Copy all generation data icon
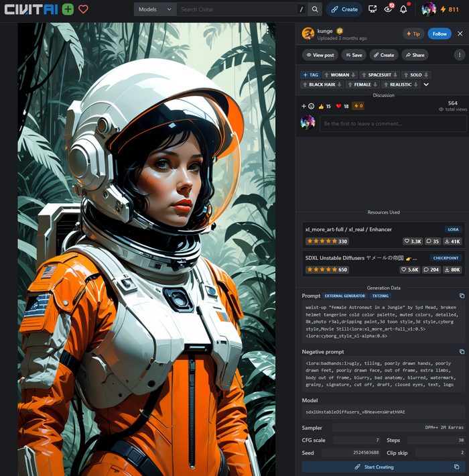 pyautogui.click(x=456, y=467)
